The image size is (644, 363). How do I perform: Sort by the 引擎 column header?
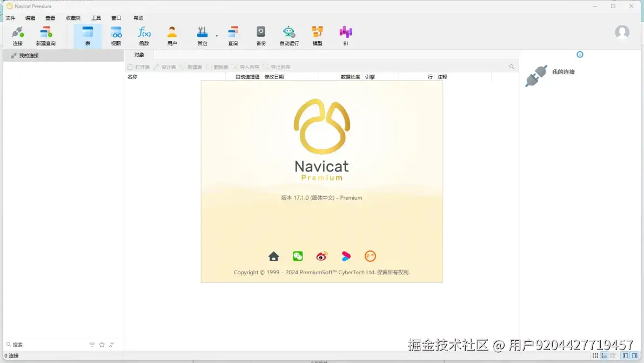(x=370, y=77)
